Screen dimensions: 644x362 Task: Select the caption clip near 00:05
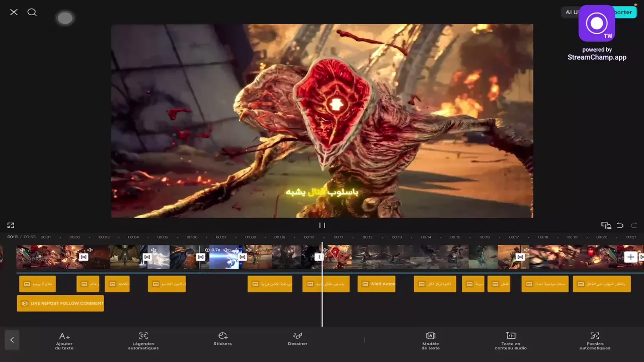167,284
